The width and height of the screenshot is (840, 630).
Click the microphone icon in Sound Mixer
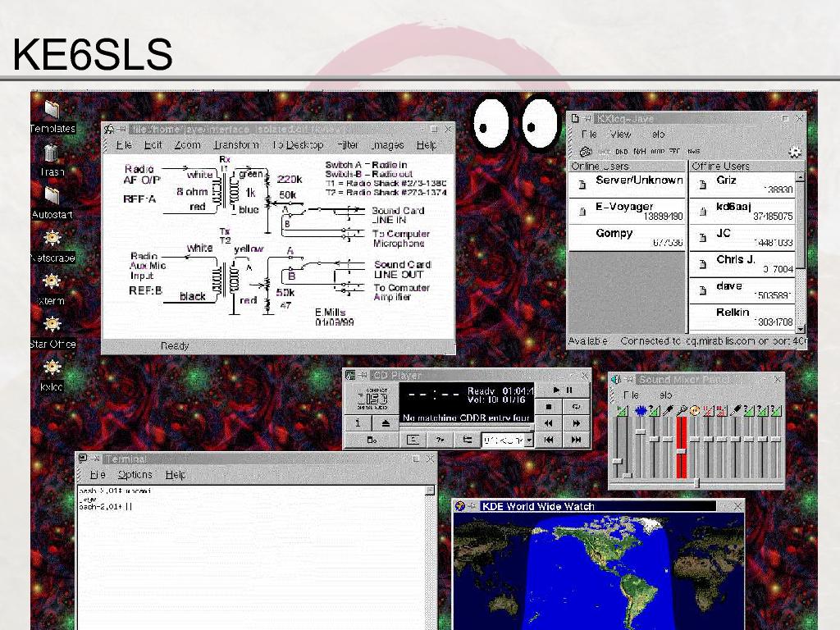pos(681,410)
